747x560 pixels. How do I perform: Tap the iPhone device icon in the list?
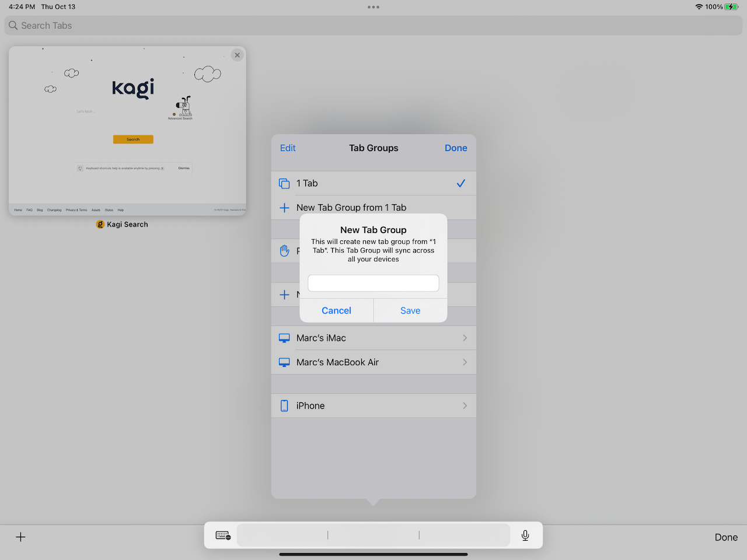point(284,405)
